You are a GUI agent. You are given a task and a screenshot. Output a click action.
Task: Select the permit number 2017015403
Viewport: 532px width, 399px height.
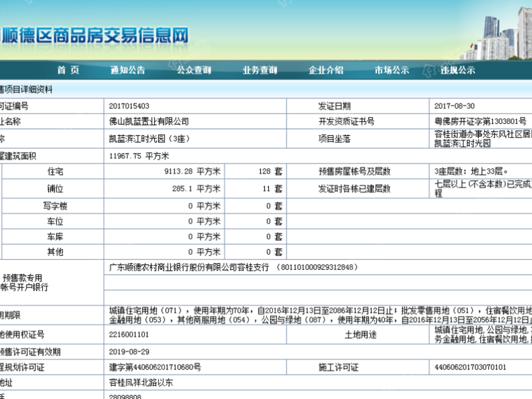129,106
